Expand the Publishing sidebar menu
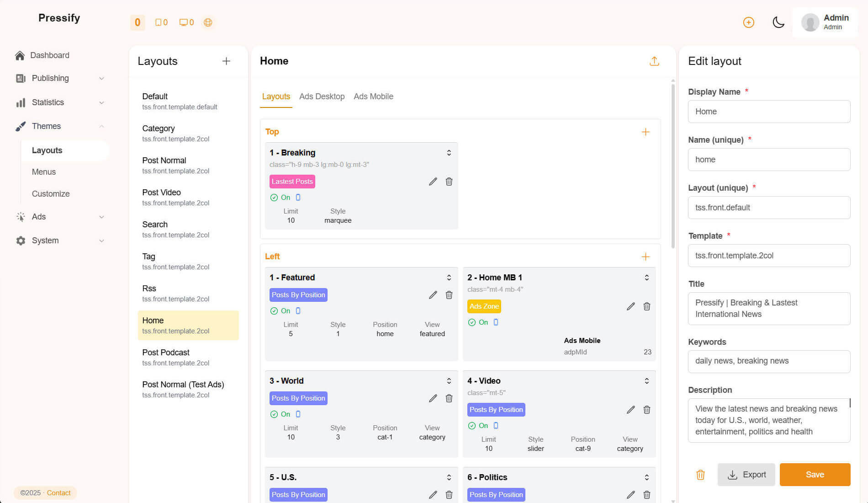This screenshot has width=868, height=503. [x=59, y=78]
